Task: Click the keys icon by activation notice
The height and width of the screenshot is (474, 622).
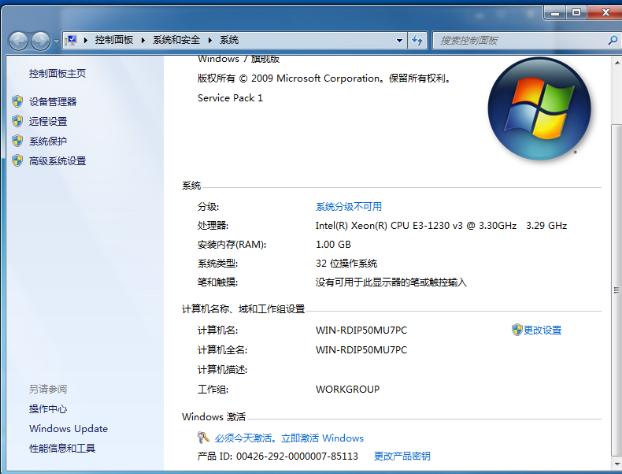Action: [203, 438]
